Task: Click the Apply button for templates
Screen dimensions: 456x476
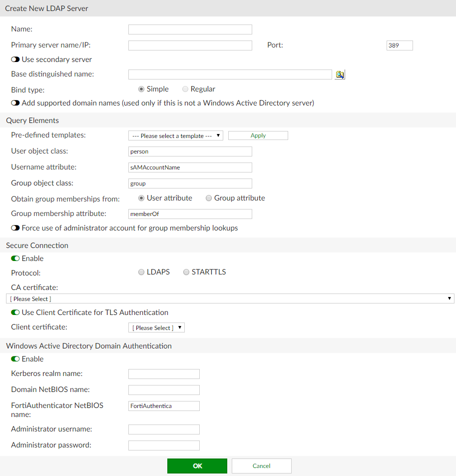Action: point(258,135)
